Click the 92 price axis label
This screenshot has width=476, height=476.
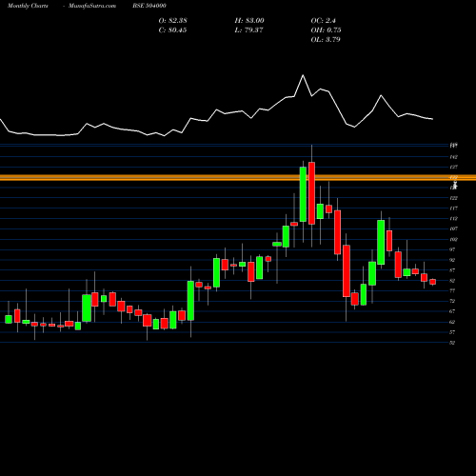coord(452,260)
